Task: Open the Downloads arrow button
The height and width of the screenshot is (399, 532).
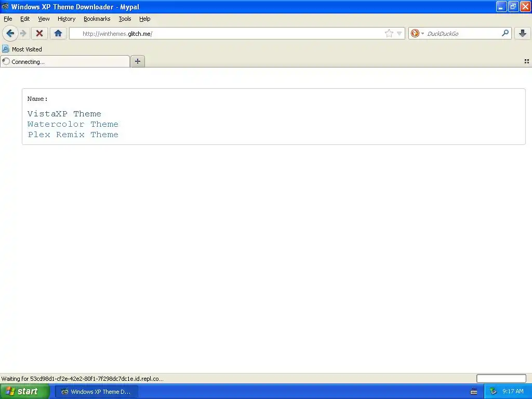Action: (523, 33)
